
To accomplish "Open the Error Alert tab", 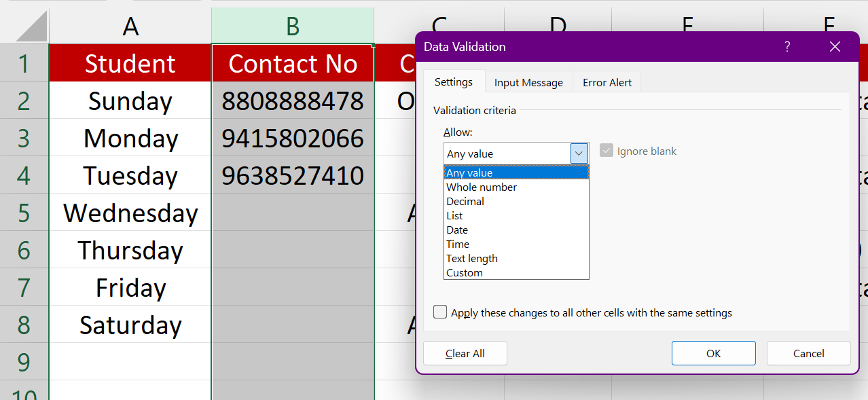I will [607, 83].
